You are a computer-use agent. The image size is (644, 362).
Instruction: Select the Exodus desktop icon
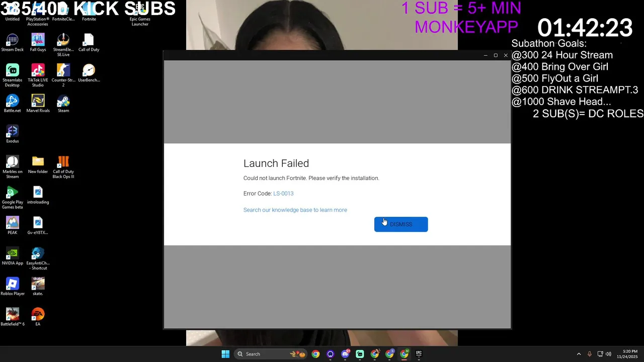coord(13,134)
